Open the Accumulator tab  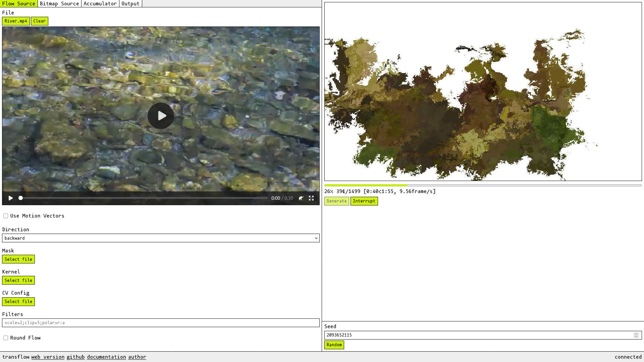[100, 4]
